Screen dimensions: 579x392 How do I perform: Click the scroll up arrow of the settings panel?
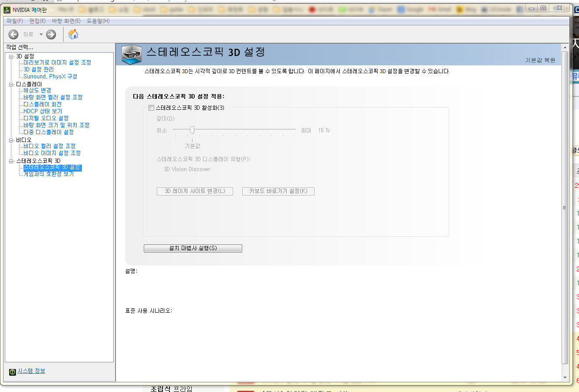pyautogui.click(x=565, y=47)
